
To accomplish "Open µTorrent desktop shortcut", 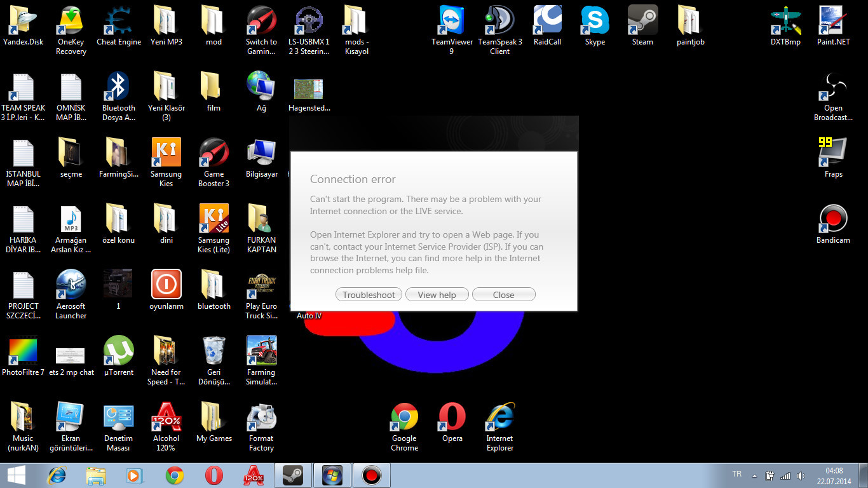I will pos(119,357).
